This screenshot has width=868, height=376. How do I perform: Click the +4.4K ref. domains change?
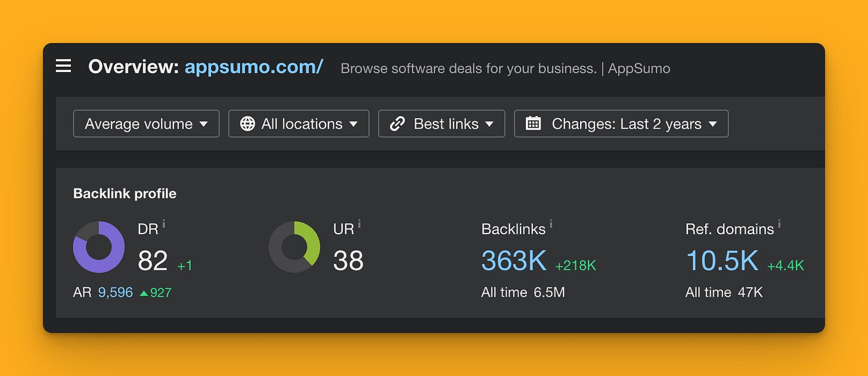pyautogui.click(x=785, y=265)
